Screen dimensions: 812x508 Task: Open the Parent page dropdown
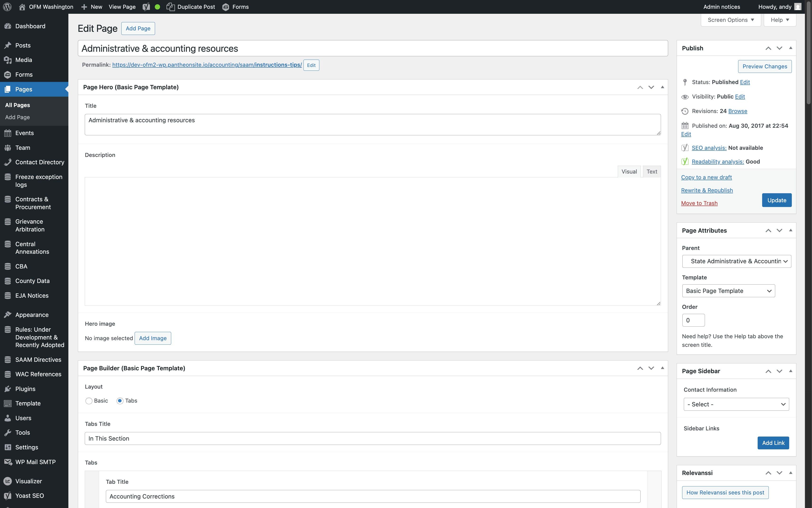click(736, 261)
